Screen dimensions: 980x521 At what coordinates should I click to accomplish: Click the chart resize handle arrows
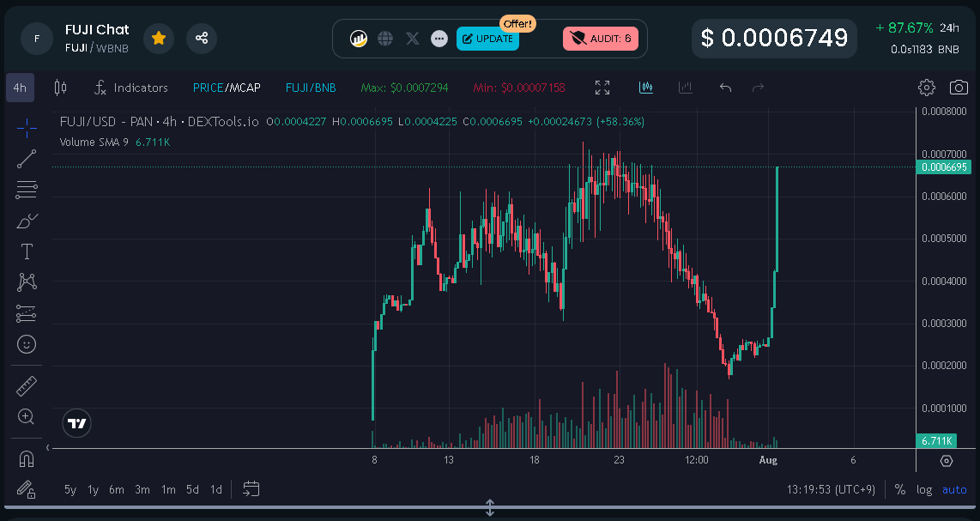(x=490, y=508)
